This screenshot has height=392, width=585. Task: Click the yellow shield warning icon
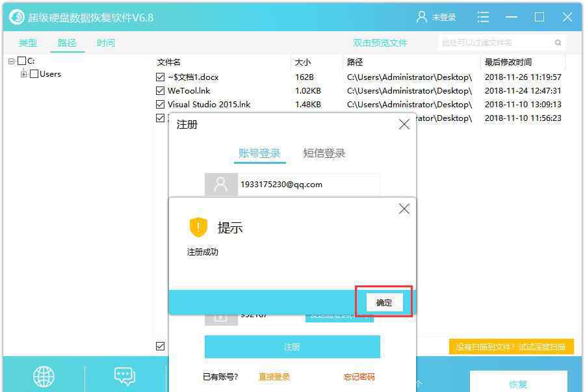tap(198, 227)
